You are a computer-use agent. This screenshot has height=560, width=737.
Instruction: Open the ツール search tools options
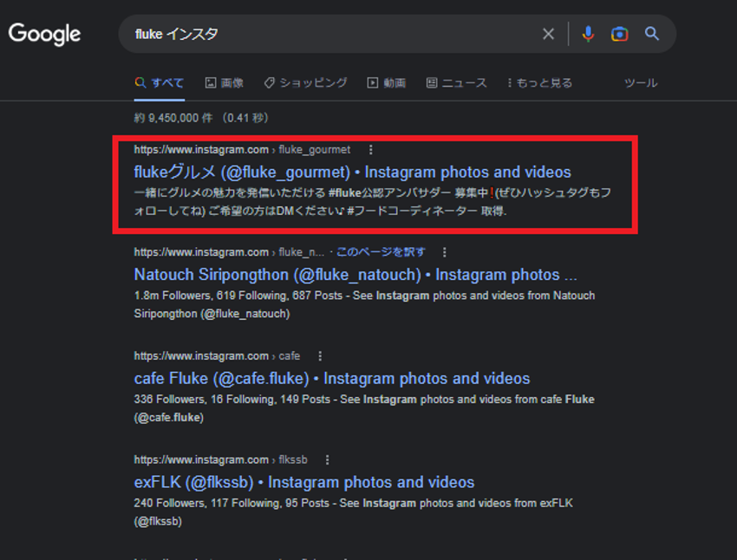[641, 83]
